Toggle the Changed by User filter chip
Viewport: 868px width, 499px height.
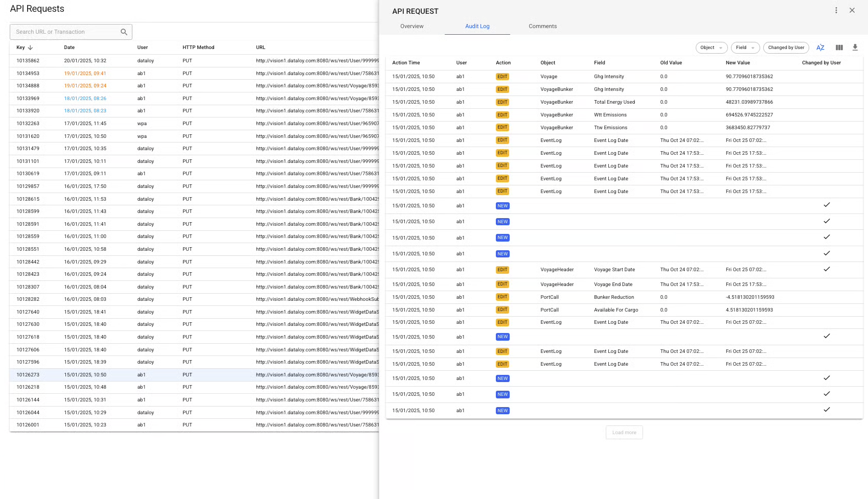785,47
